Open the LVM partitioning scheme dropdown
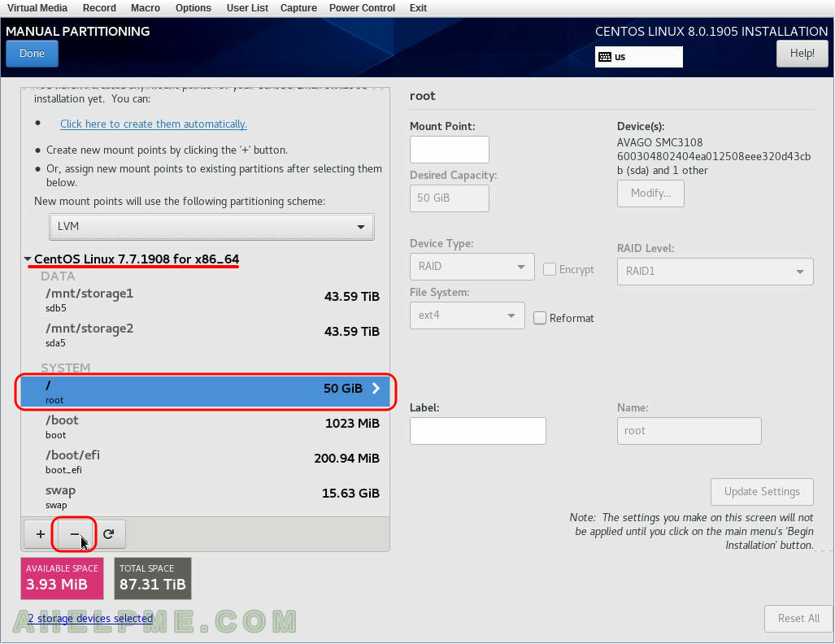This screenshot has height=644, width=835. (211, 226)
